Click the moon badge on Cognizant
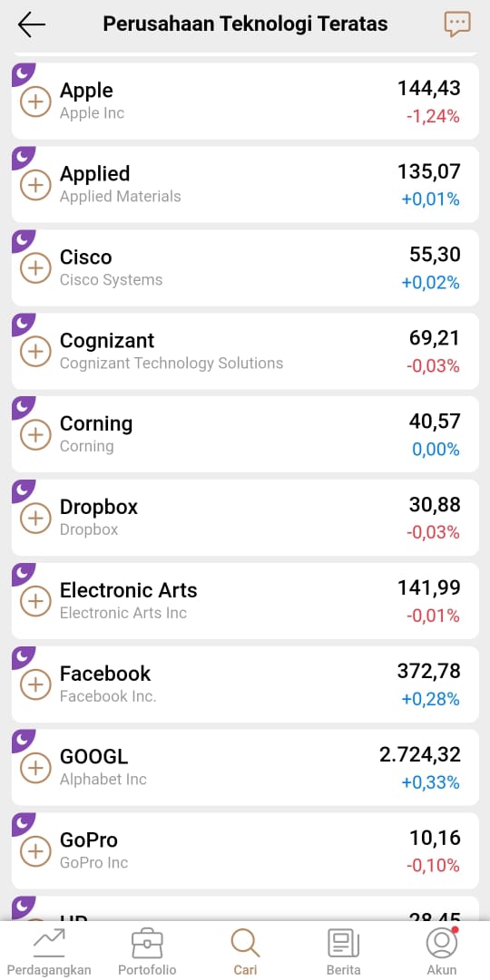 coord(22,323)
